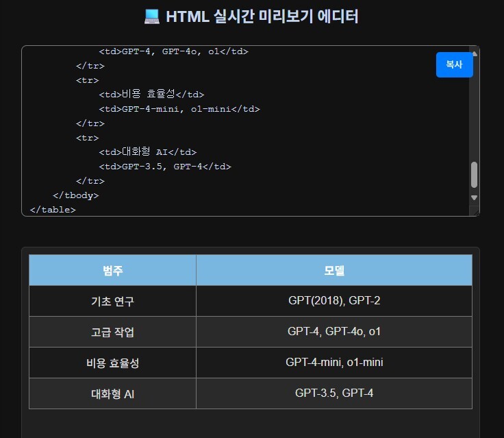The image size is (504, 438).
Task: Click the code editor scrollbar thumb
Action: click(474, 175)
